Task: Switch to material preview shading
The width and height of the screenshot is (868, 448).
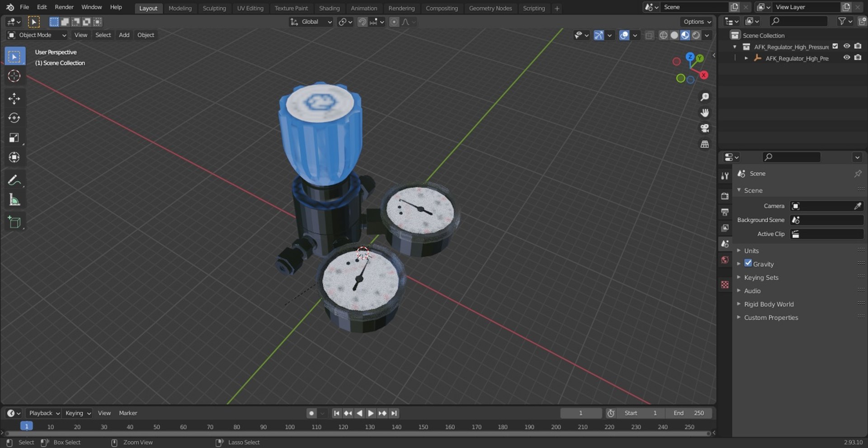Action: tap(685, 35)
